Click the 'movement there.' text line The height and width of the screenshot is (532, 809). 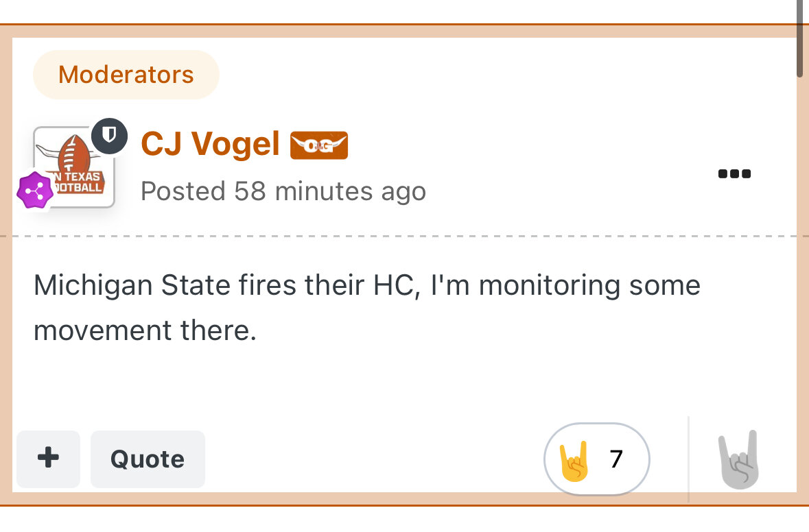pos(145,331)
